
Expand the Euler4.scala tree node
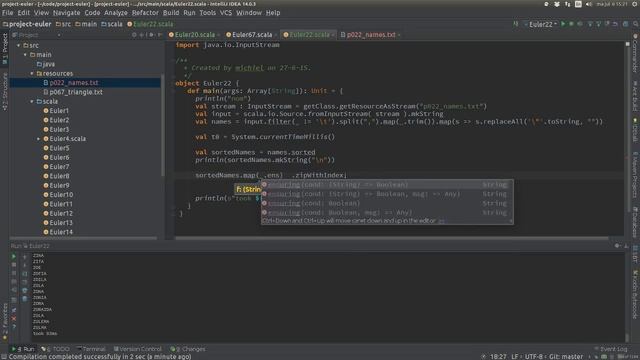pyautogui.click(x=38, y=139)
